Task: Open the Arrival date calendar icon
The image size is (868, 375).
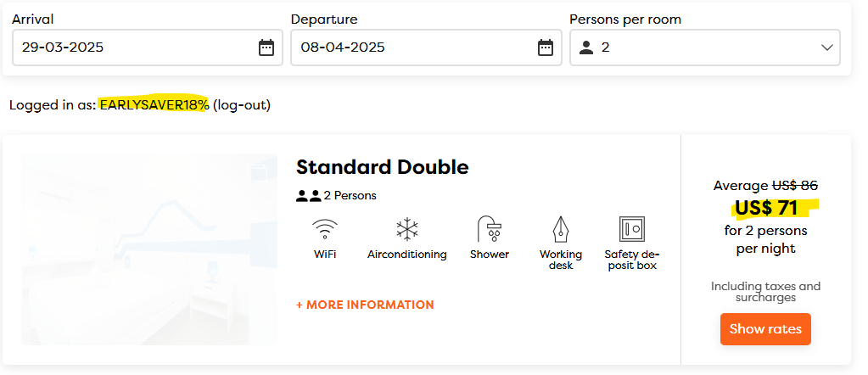Action: (266, 48)
